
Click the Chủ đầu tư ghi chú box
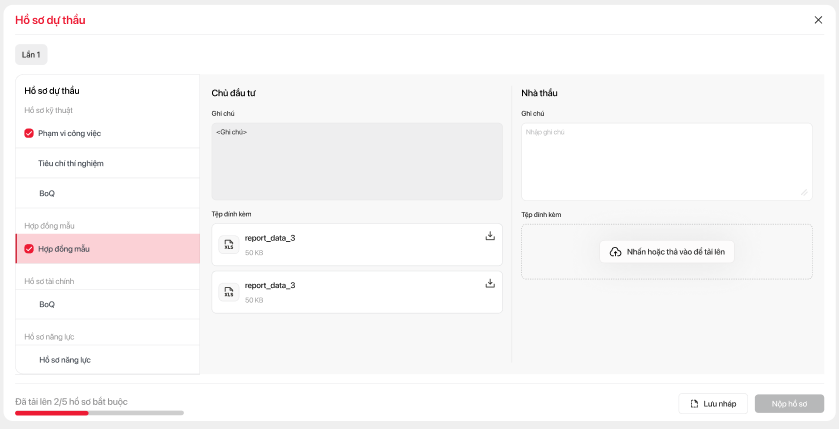pos(357,161)
